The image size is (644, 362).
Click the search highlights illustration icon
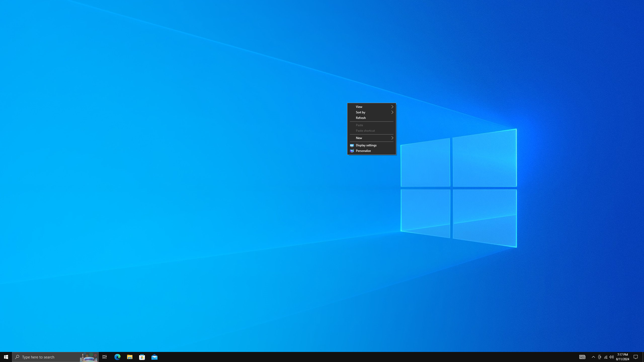(x=89, y=357)
